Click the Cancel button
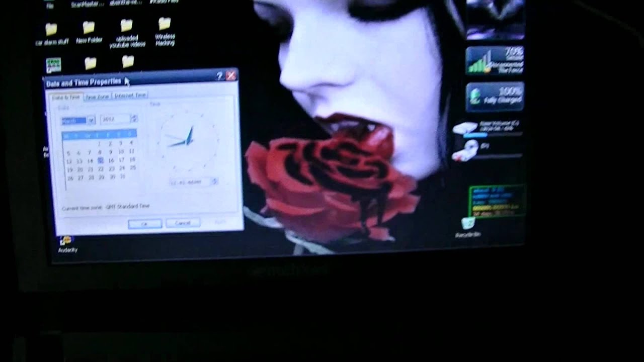This screenshot has width=644, height=362. coord(183,223)
